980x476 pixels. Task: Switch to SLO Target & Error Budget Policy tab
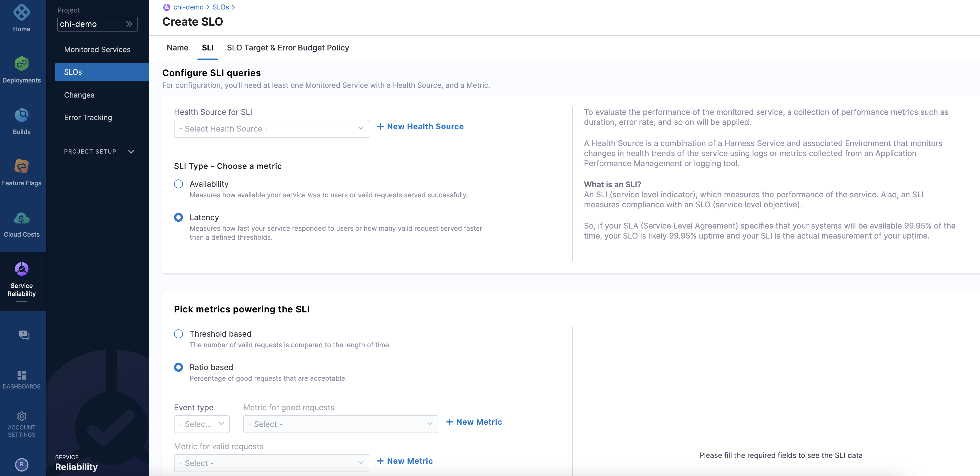click(288, 48)
